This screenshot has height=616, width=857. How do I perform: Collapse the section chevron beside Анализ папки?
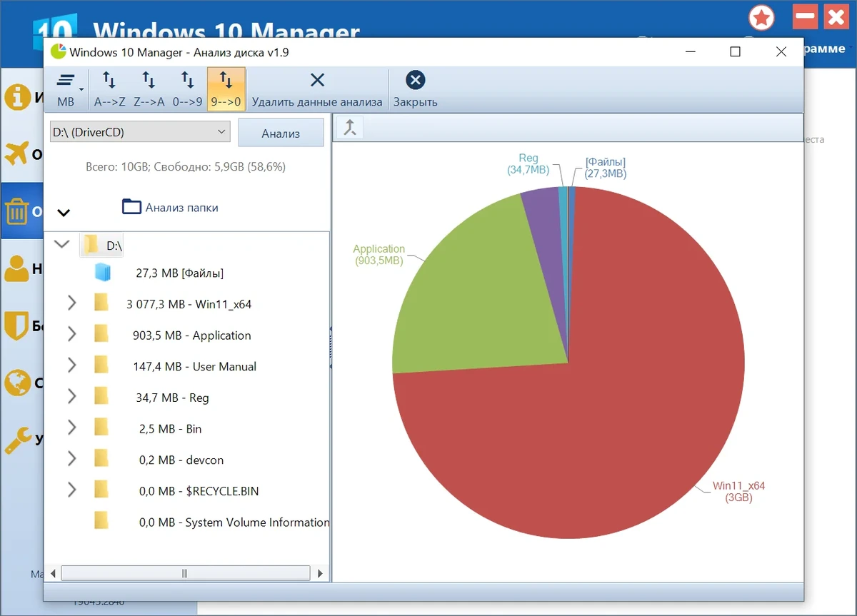click(64, 212)
